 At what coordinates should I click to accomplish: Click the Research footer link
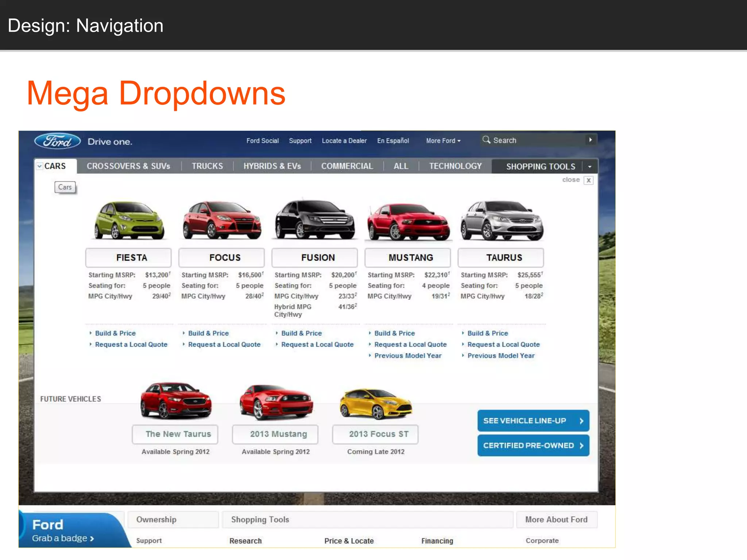pyautogui.click(x=245, y=541)
